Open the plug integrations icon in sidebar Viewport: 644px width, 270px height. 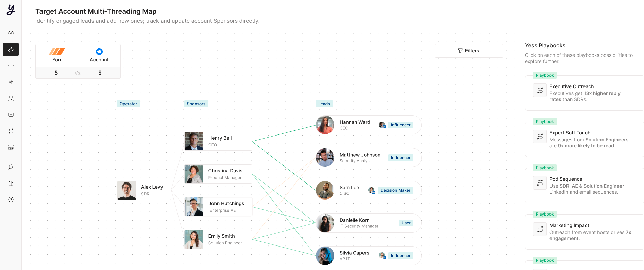point(11,167)
